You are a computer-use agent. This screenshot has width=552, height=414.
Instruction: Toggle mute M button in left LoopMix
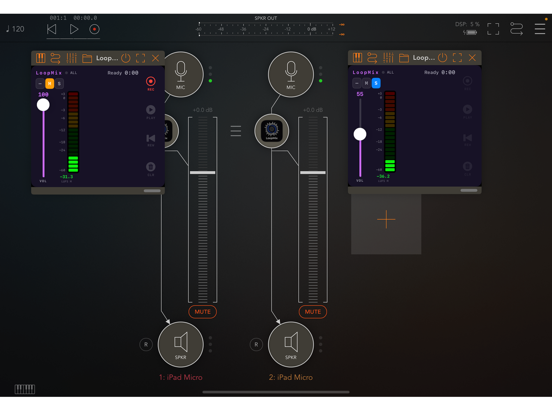[x=49, y=83]
